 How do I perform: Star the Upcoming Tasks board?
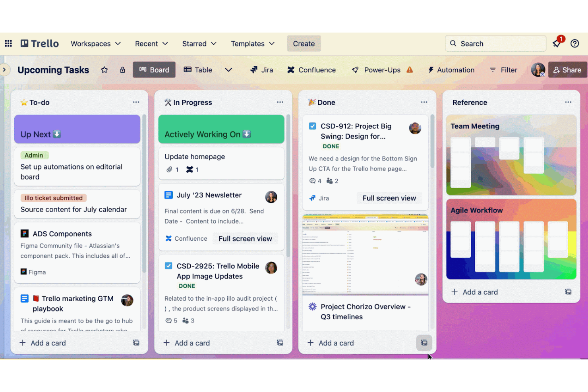pyautogui.click(x=104, y=70)
